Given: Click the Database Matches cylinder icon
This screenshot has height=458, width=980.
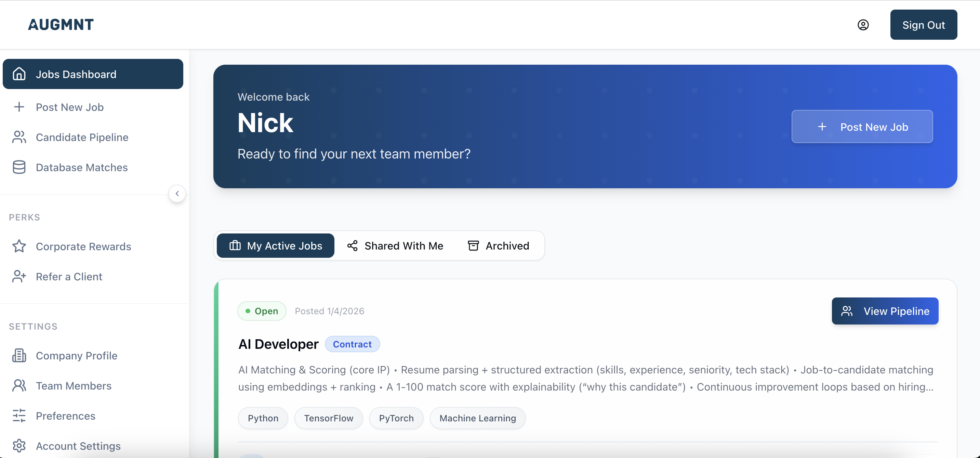Looking at the screenshot, I should click(19, 167).
